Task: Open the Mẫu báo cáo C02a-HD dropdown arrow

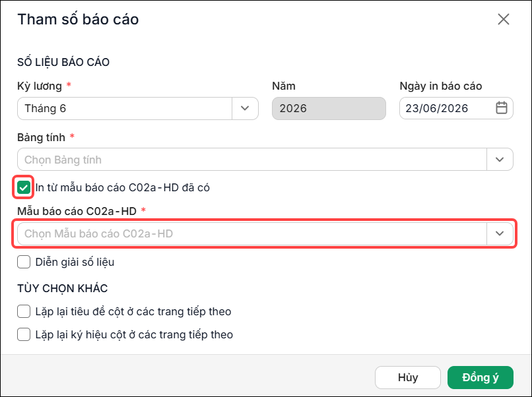Action: click(x=500, y=233)
